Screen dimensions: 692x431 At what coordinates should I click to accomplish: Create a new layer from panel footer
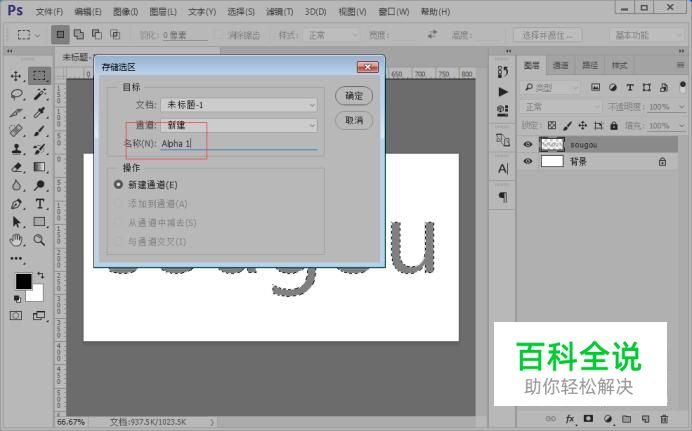pos(645,419)
